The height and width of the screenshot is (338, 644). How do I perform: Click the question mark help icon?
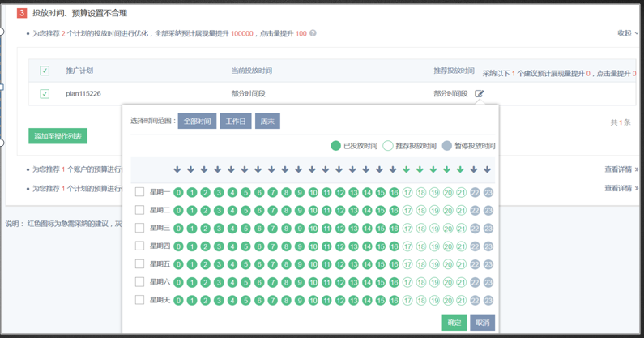[x=313, y=34]
